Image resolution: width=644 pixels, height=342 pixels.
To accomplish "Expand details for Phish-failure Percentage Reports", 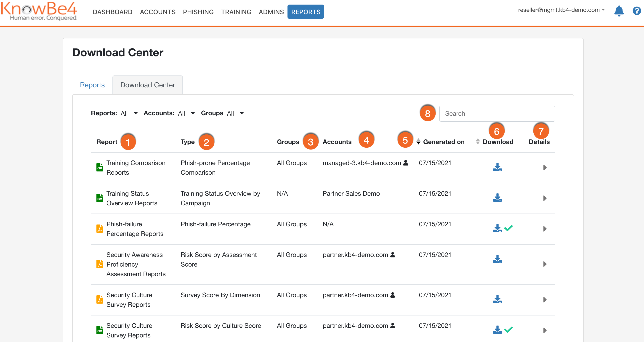I will coord(545,229).
